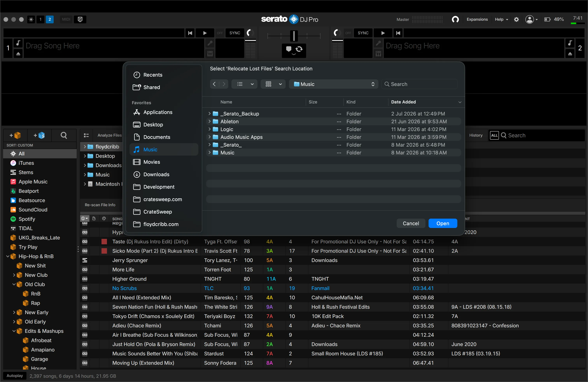588x382 pixels.
Task: Click Cancel in the dialog
Action: 411,223
